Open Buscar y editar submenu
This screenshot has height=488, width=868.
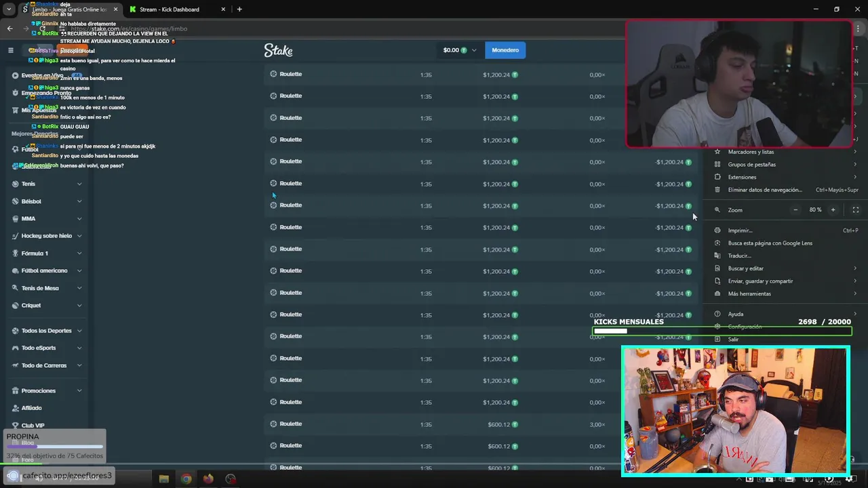tap(787, 268)
